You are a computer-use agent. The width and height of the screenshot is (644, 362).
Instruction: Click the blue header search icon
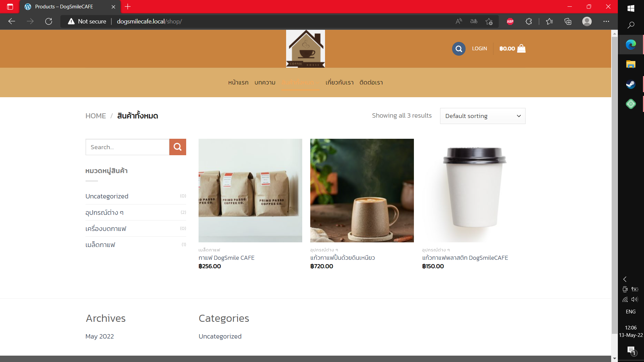[459, 49]
